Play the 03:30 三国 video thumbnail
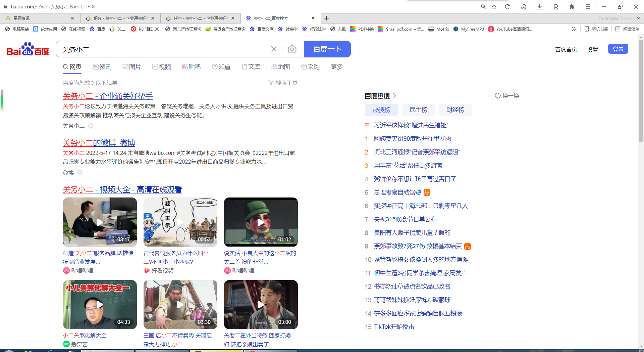644x352 pixels. tap(180, 305)
